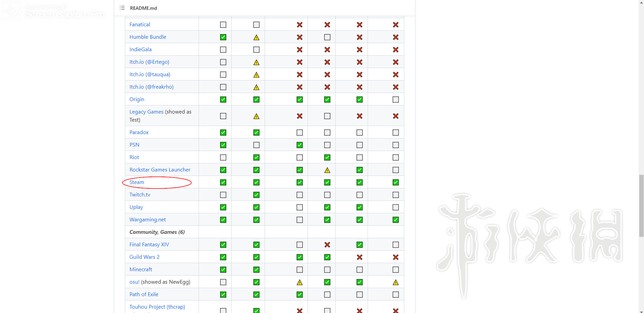Open the PSN link

pyautogui.click(x=134, y=145)
